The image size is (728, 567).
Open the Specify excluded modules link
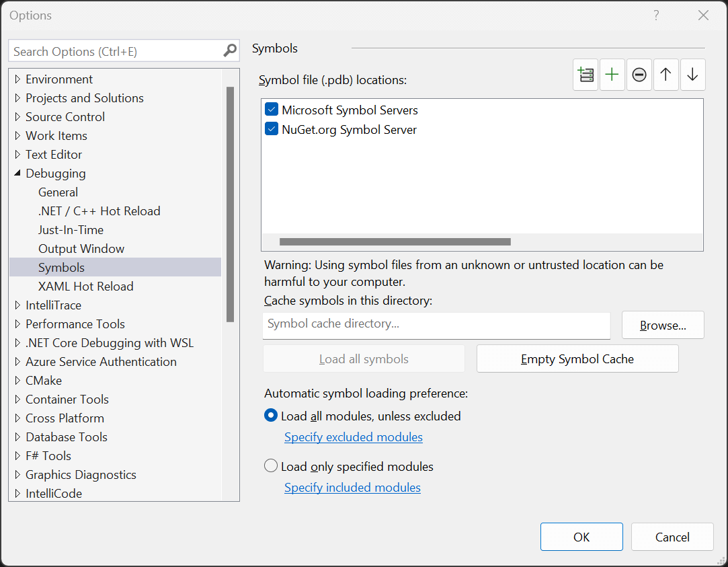click(353, 437)
